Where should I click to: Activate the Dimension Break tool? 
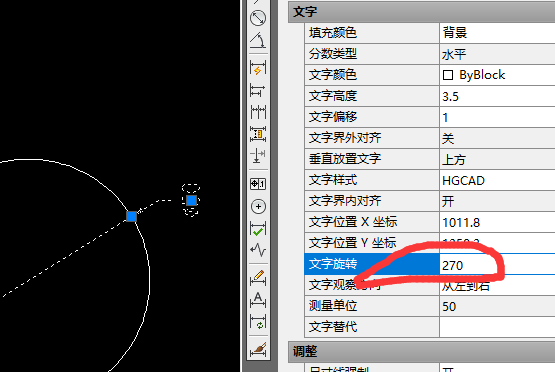pos(258,155)
